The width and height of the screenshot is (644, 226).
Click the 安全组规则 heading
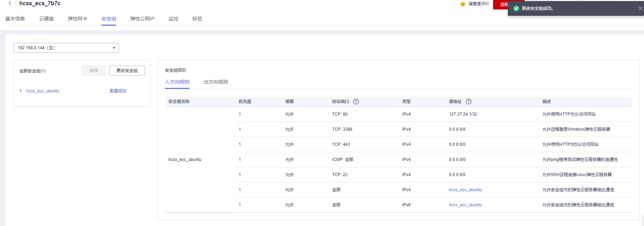[175, 70]
